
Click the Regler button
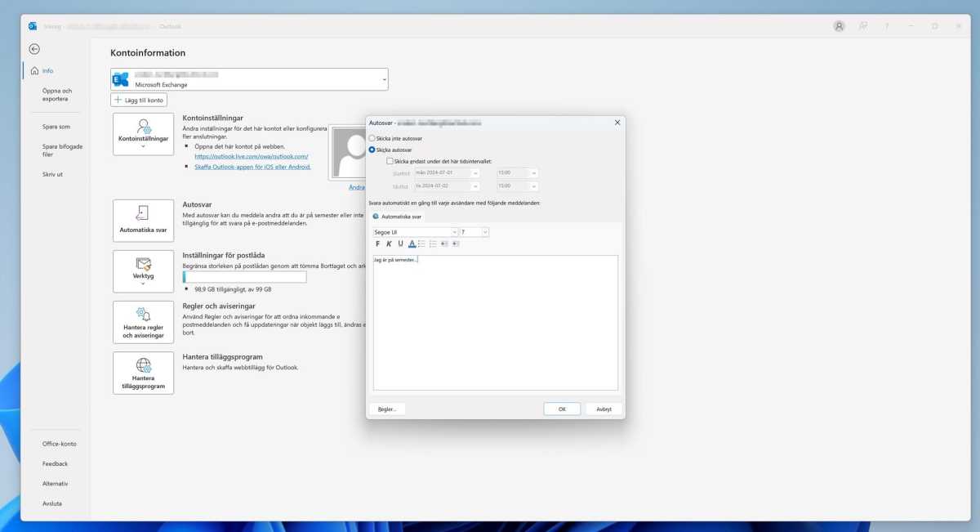[x=386, y=409]
